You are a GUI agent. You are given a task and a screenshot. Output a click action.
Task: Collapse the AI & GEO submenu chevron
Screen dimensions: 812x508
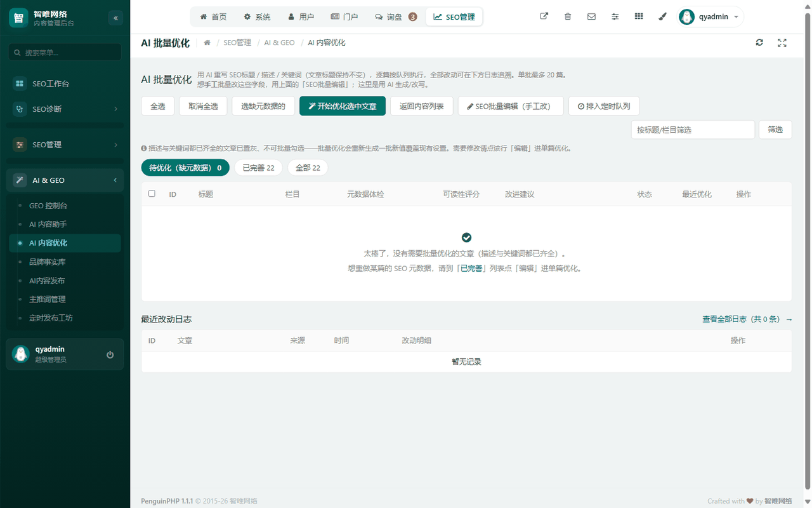click(115, 180)
